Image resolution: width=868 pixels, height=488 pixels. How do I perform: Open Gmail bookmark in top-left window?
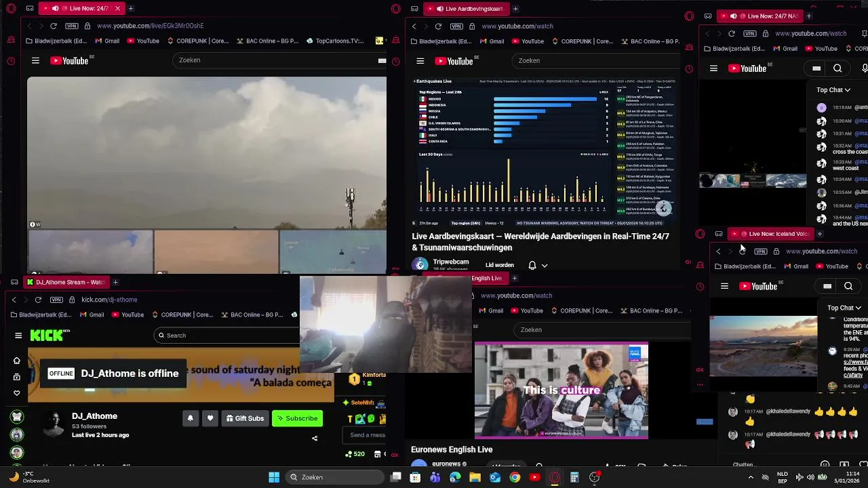107,41
